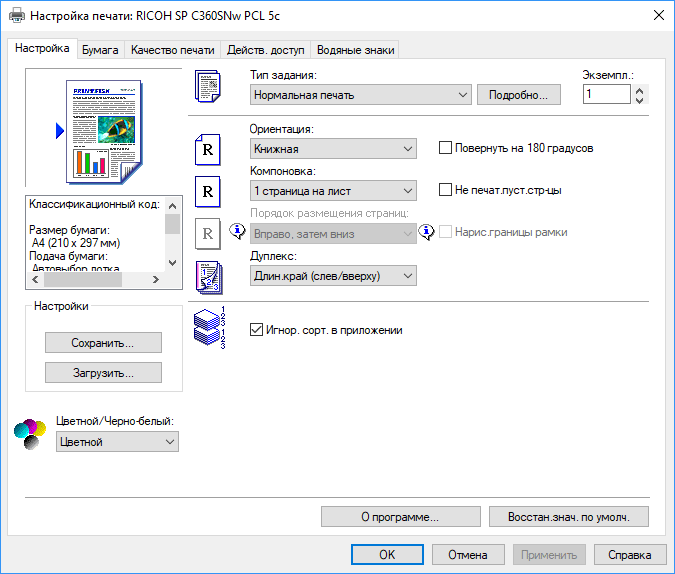Select the Настройка tab
675x574 pixels.
point(42,48)
